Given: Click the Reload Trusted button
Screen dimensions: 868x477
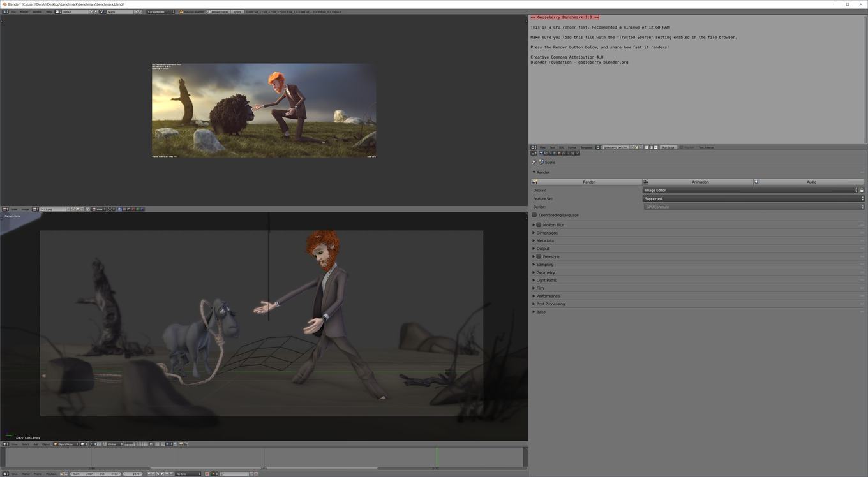Looking at the screenshot, I should pyautogui.click(x=218, y=11).
